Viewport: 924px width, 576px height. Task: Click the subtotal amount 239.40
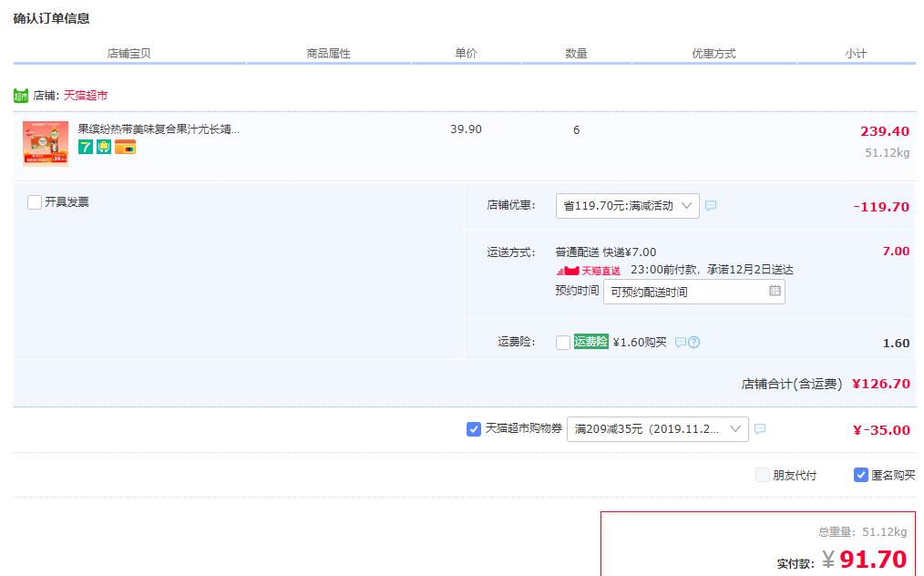[x=885, y=131]
